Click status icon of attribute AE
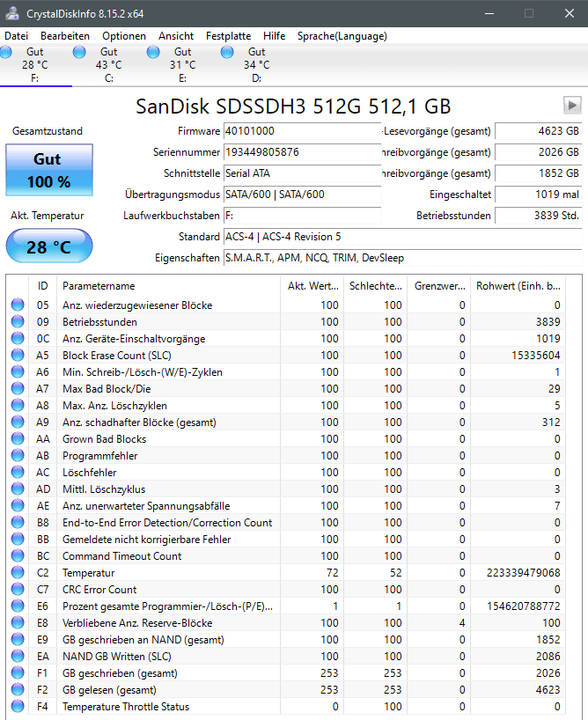 pos(18,505)
